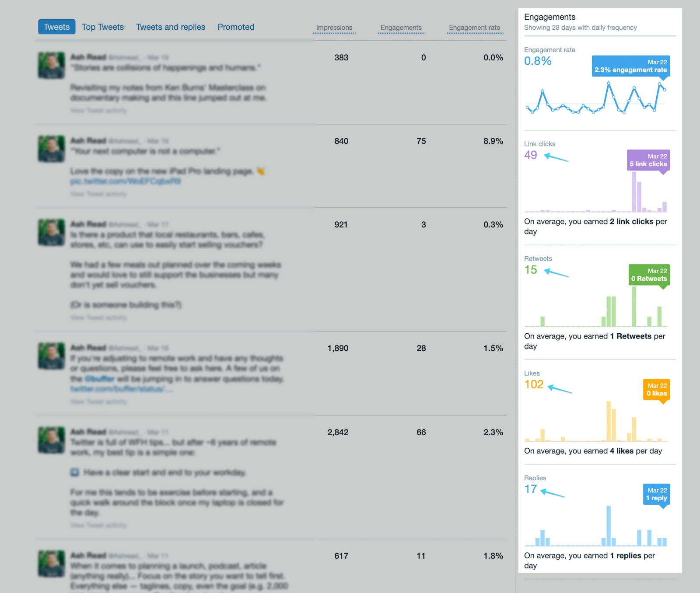Screen dimensions: 700x593
Task: Click the Impressions column header
Action: 334,28
